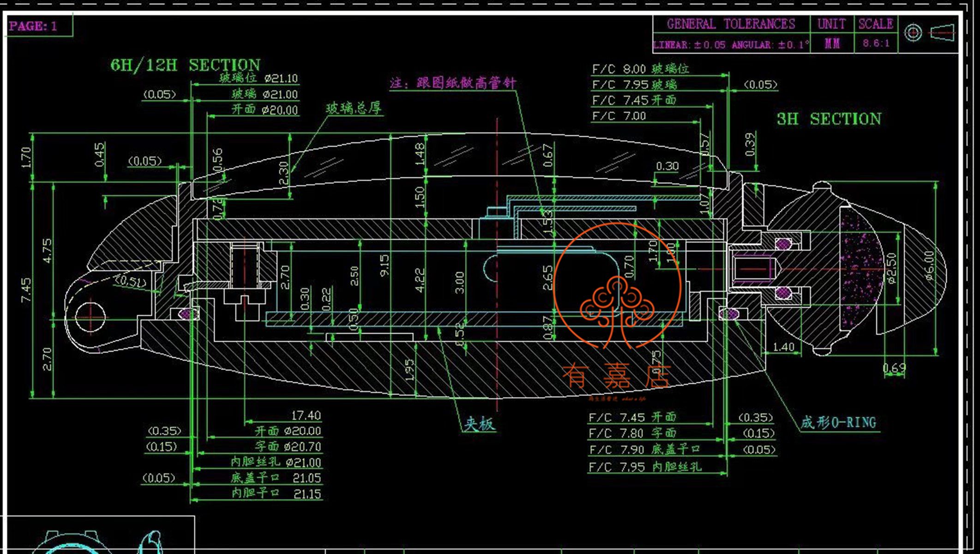Click the 成形O-RING callout label
Viewport: 980px width, 554px height.
pos(838,422)
